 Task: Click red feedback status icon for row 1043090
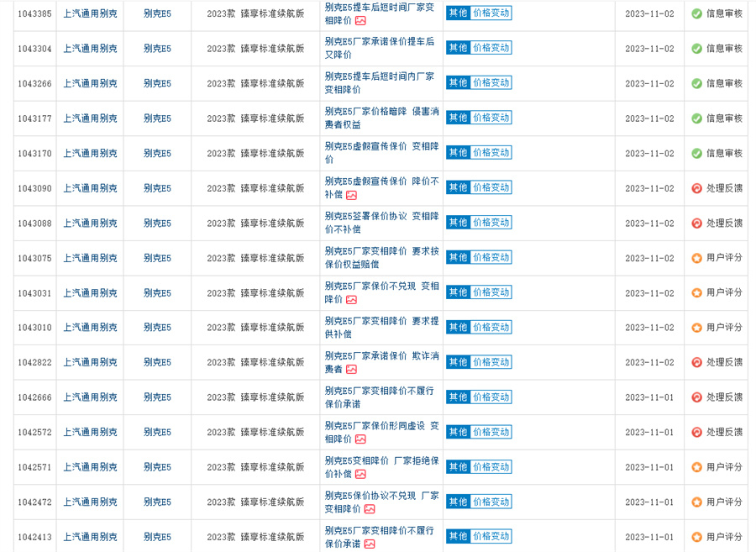696,188
